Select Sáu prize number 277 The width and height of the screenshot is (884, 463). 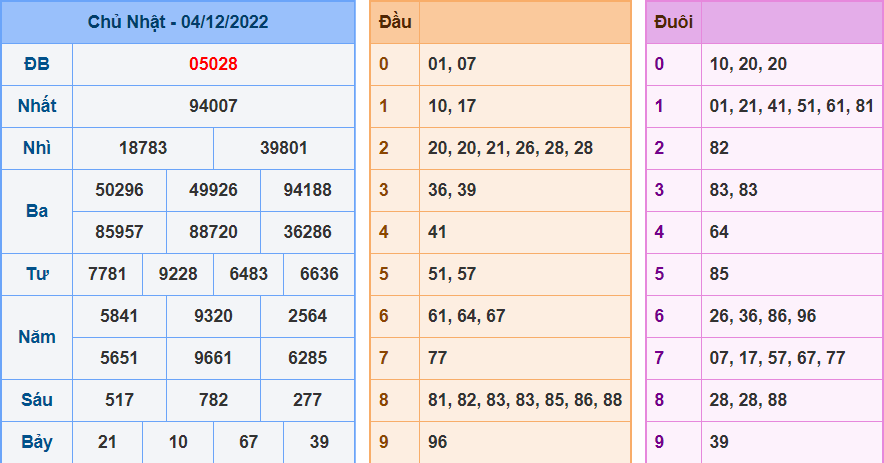[x=307, y=400]
